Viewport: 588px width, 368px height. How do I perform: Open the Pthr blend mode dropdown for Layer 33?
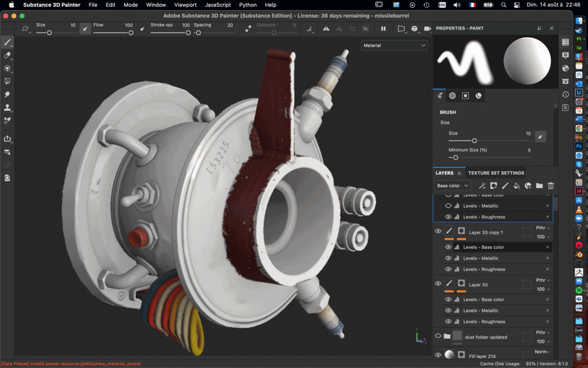pyautogui.click(x=543, y=280)
